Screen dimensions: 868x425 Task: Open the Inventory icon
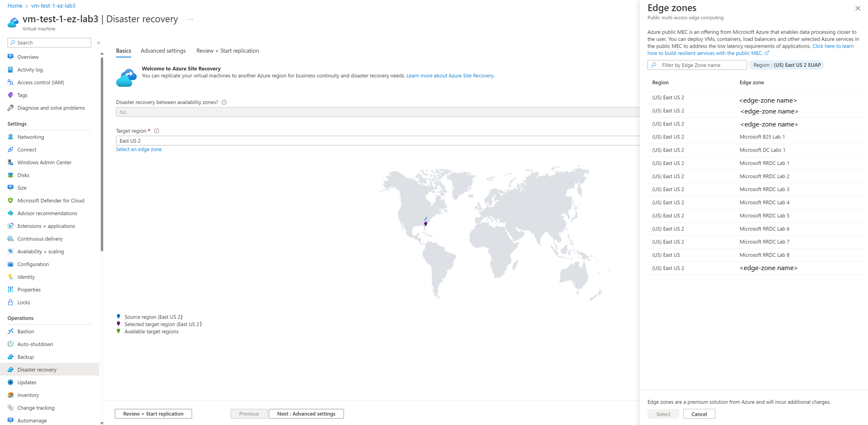pos(10,395)
